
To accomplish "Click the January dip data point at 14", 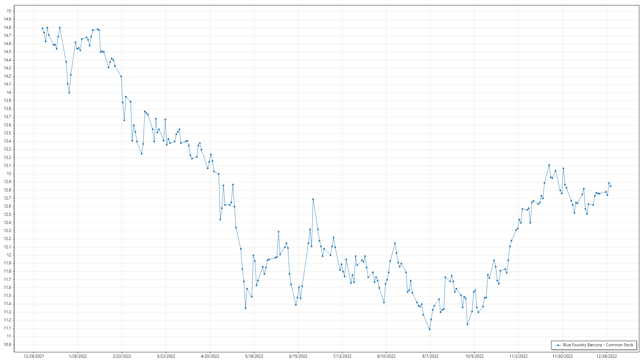I will [69, 93].
